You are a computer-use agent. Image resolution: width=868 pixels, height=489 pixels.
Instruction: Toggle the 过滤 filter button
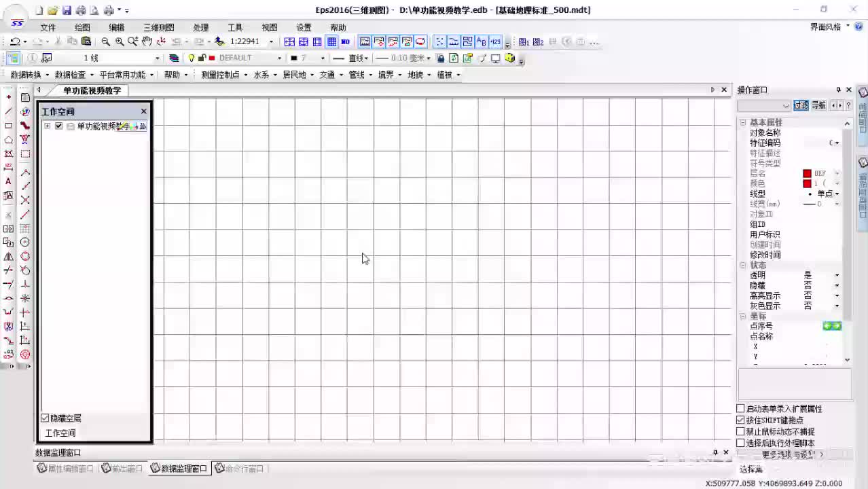click(801, 105)
